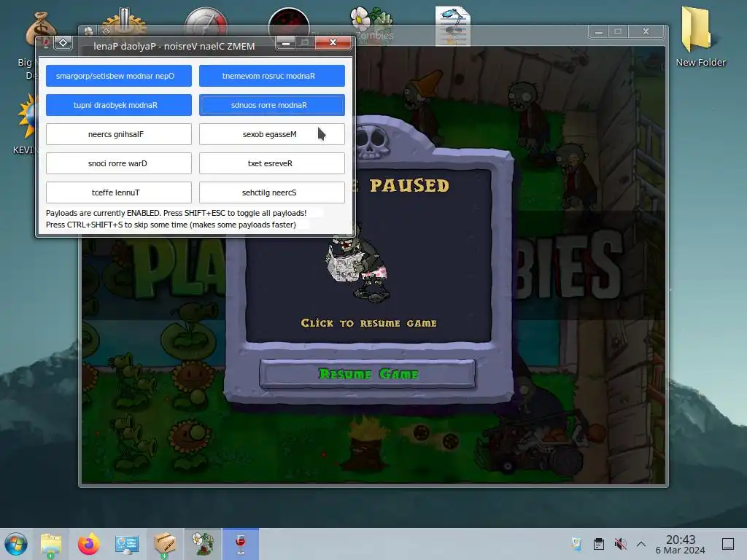This screenshot has width=747, height=560.
Task: Open the cardboard box package app in taskbar
Action: tap(165, 544)
